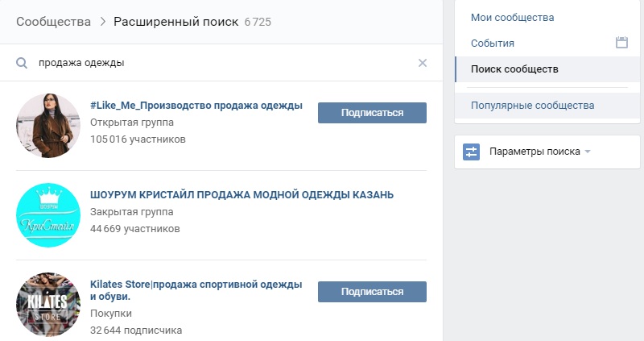
Task: Click the 6 725 results count
Action: pos(258,23)
